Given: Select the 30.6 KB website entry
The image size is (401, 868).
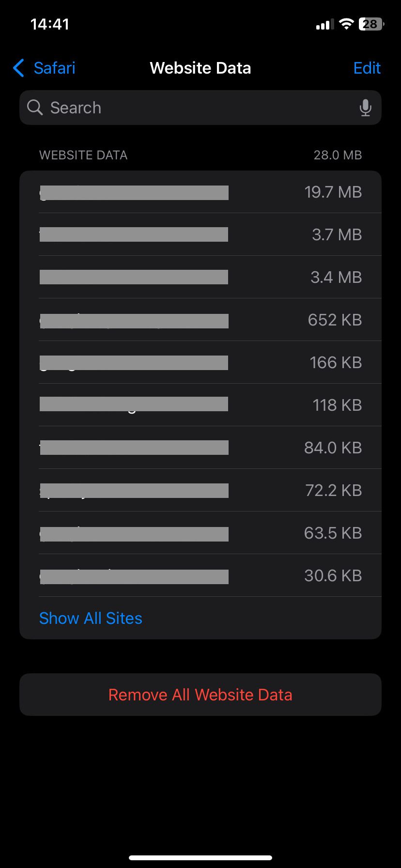Looking at the screenshot, I should [200, 575].
